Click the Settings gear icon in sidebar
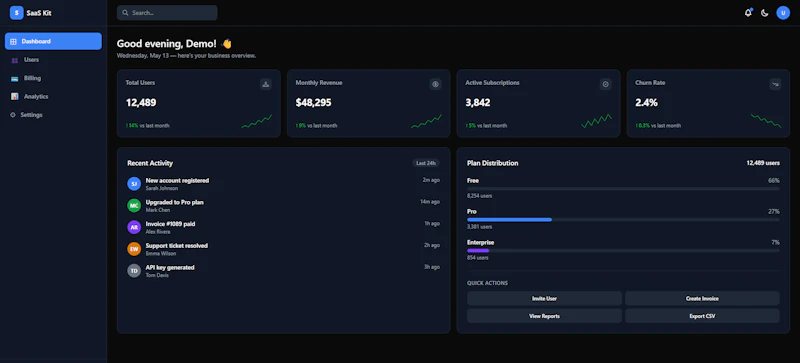The height and width of the screenshot is (363, 800). pos(13,115)
